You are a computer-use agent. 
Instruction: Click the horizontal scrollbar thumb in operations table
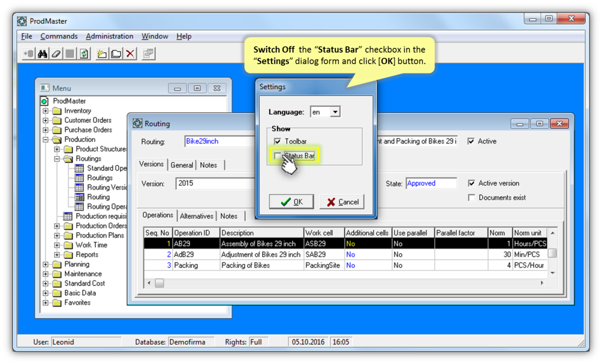(x=160, y=283)
